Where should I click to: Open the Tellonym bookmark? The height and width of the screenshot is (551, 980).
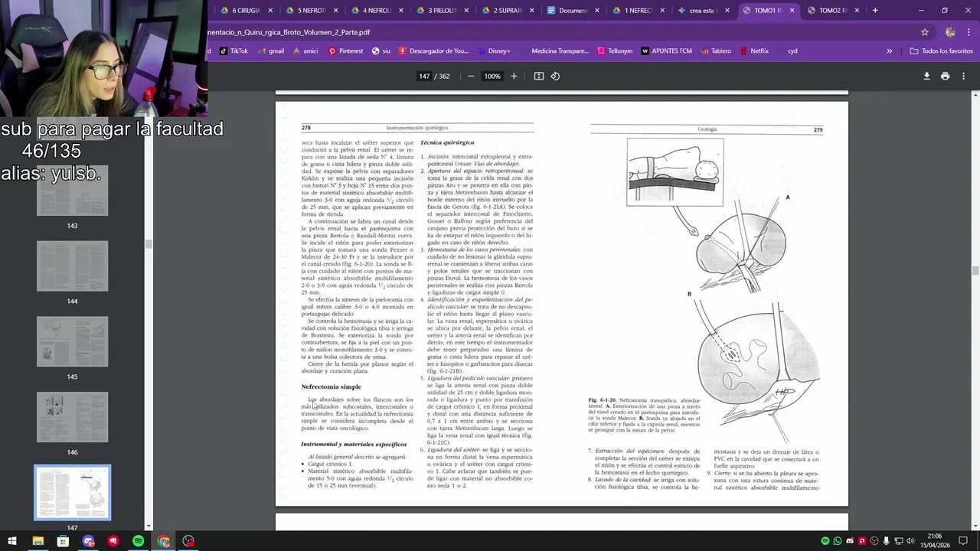pyautogui.click(x=615, y=51)
